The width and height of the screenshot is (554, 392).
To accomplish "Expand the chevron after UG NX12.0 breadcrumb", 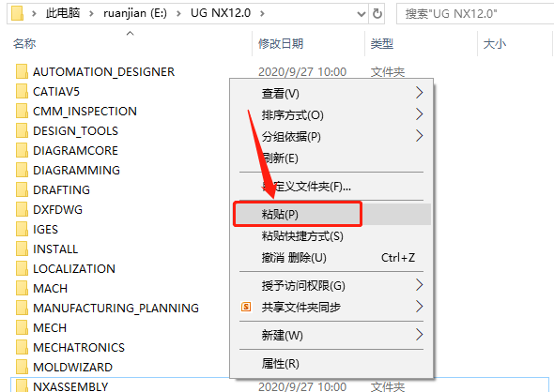I will coord(262,14).
